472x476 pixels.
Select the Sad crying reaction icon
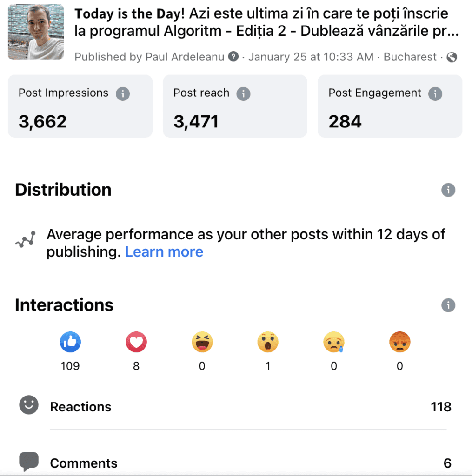[334, 342]
